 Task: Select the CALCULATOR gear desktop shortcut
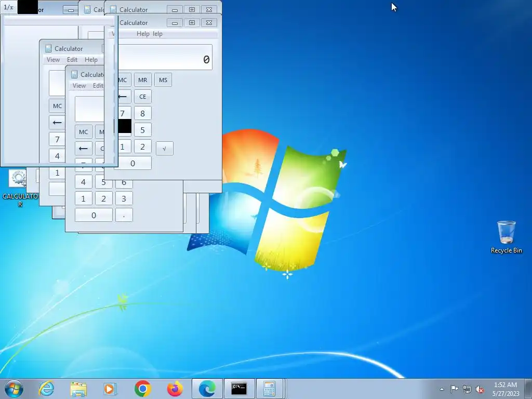click(19, 188)
